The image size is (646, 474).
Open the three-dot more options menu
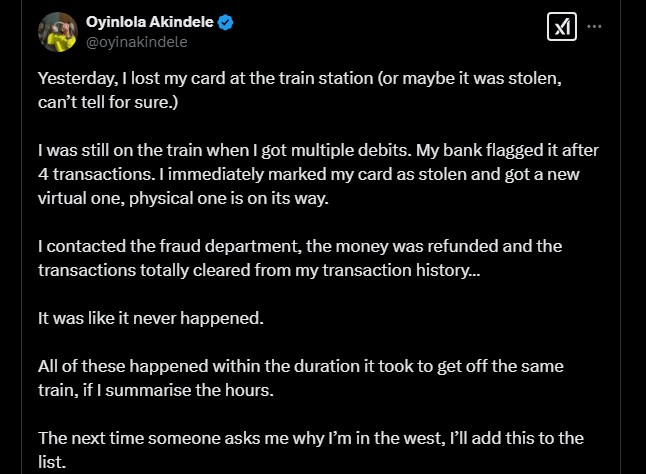[596, 27]
